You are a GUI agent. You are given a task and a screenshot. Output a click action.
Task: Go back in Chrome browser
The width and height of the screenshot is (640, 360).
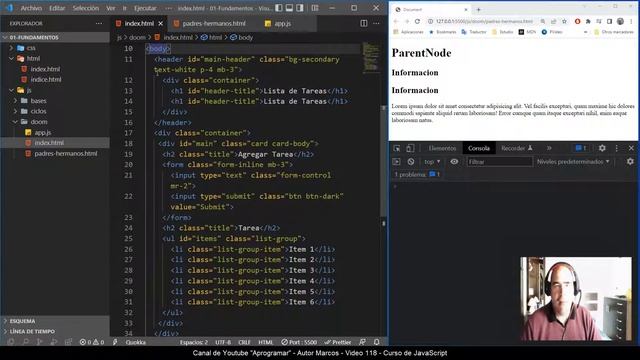(396, 21)
